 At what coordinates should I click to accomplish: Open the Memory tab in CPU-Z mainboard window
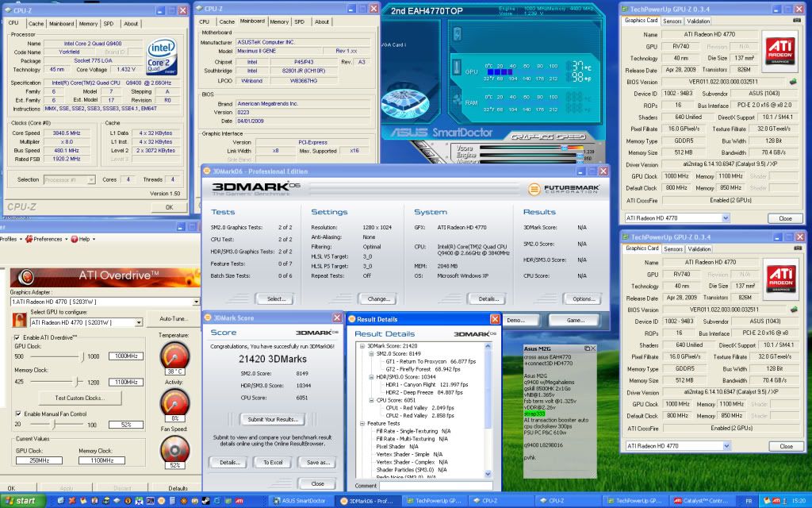tap(278, 22)
